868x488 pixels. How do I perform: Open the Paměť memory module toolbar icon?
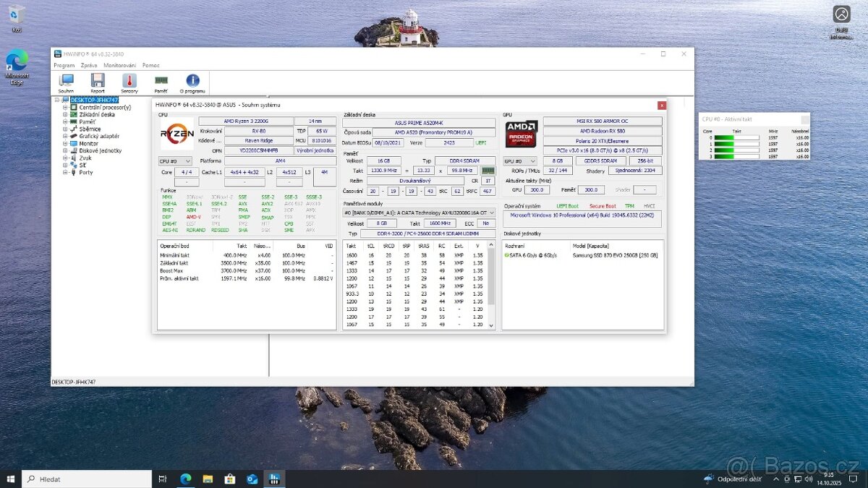161,82
